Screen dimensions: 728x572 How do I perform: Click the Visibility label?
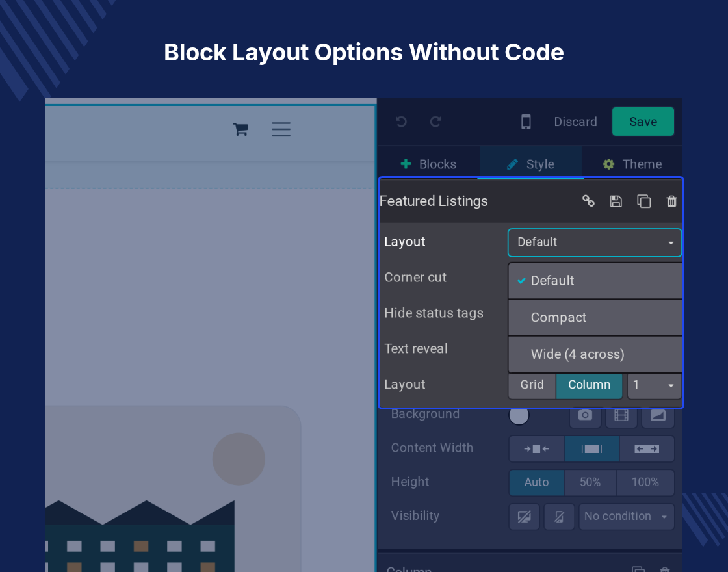[415, 516]
